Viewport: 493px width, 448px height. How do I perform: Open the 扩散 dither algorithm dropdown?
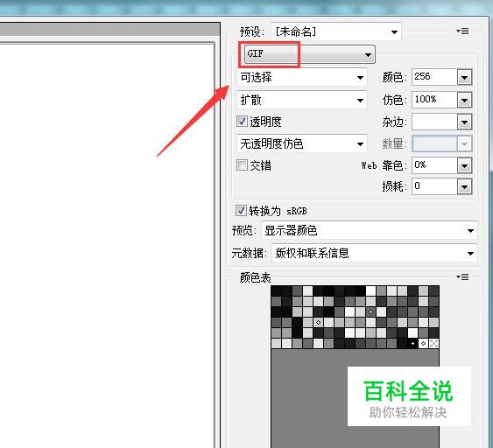302,100
